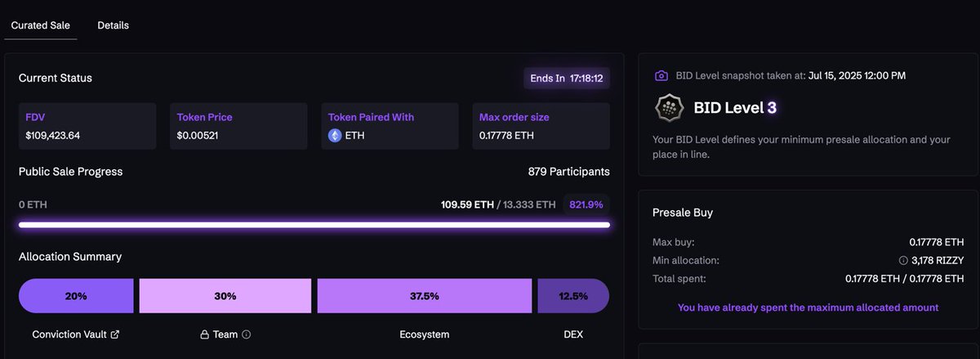Select the Curated Sale tab
980x359 pixels.
40,25
